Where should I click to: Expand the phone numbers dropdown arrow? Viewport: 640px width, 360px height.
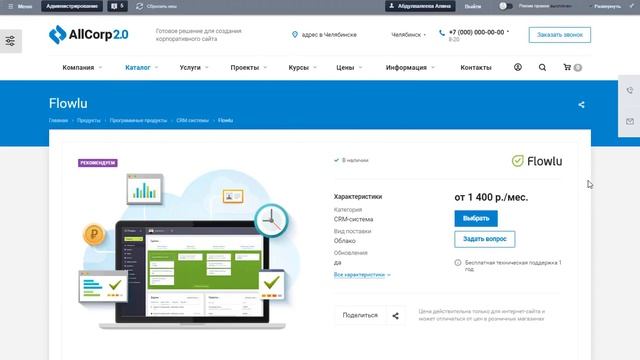(508, 32)
